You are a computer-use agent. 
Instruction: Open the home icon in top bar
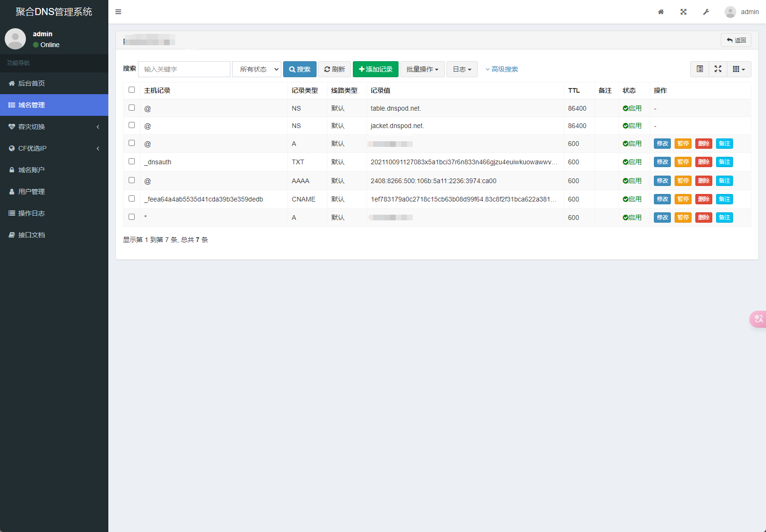pos(661,12)
